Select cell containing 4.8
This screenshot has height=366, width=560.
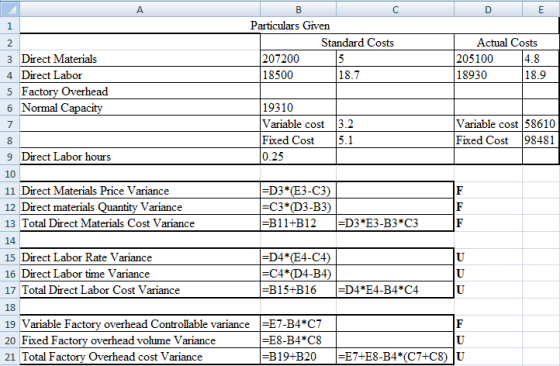(541, 59)
